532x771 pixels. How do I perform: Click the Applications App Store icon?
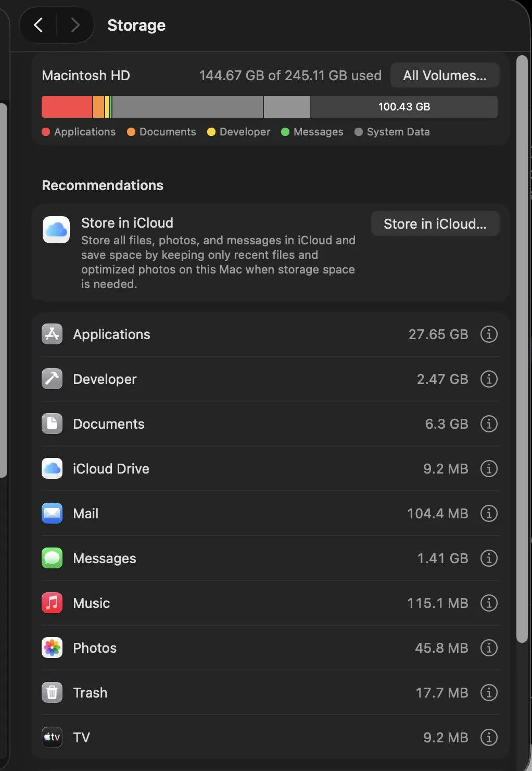coord(52,334)
